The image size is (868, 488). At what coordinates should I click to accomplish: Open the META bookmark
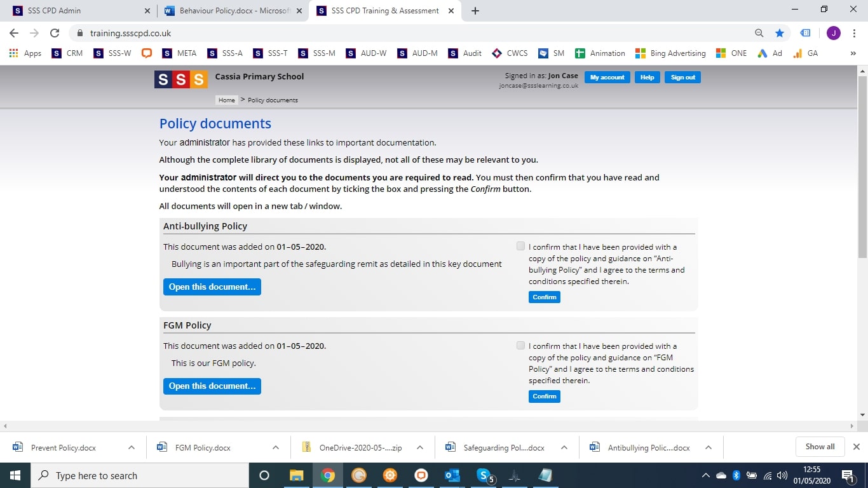click(x=180, y=53)
